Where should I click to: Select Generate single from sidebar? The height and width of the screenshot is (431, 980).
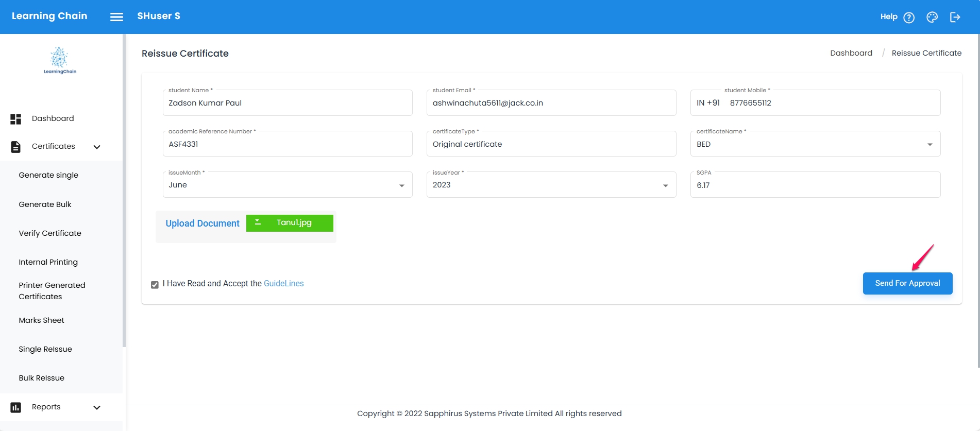[48, 175]
